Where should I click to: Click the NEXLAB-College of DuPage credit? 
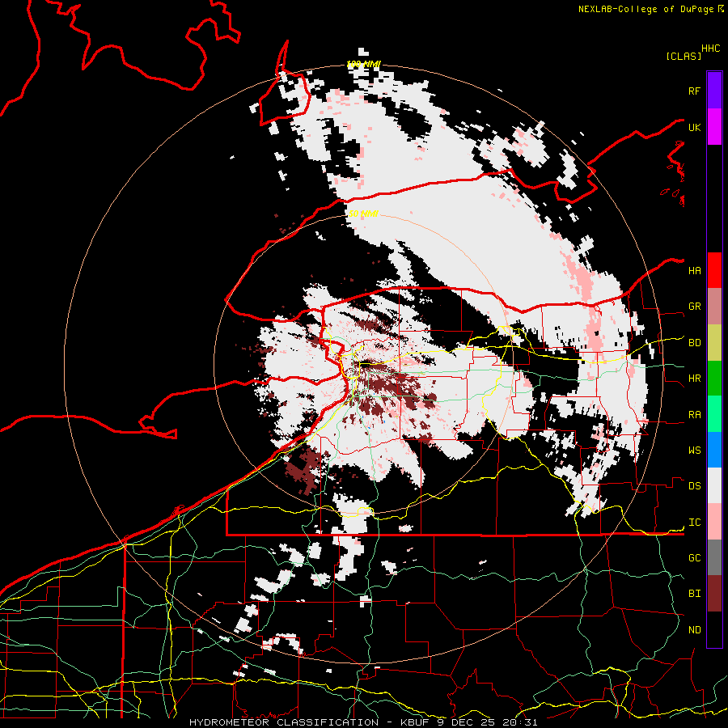[x=650, y=9]
